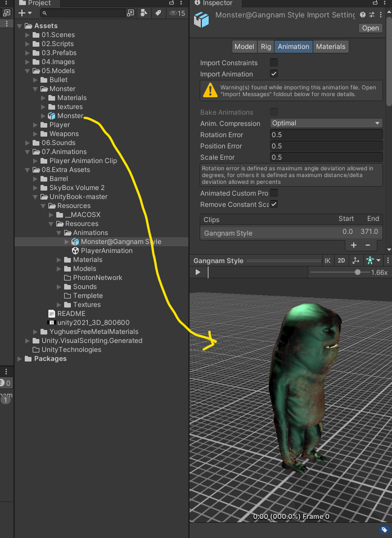Open preview panel options menu
Screen dimensions: 392x538
388,261
